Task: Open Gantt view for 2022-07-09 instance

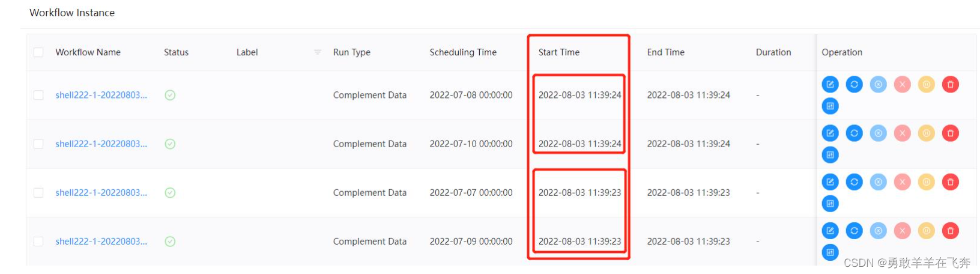Action: 830,252
